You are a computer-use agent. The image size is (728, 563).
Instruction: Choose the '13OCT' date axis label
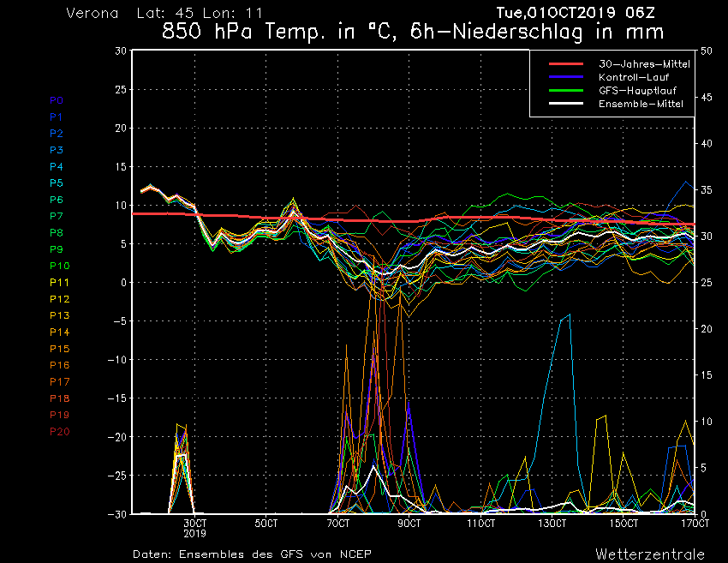[x=552, y=524]
